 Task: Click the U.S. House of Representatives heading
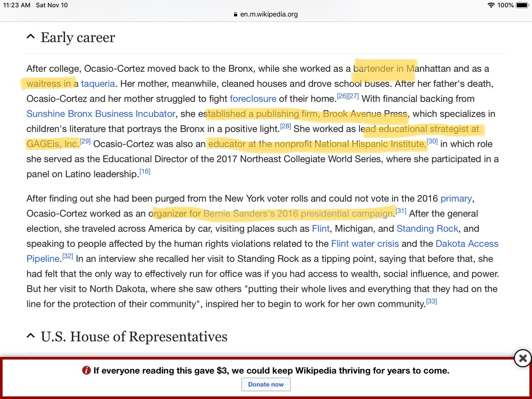coord(134,336)
